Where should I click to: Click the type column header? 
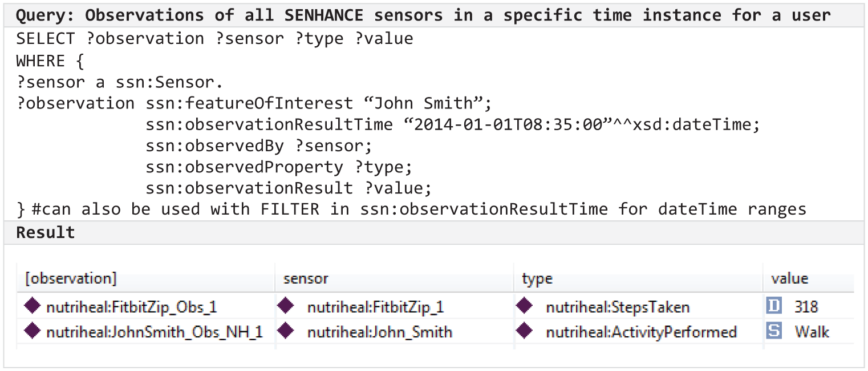(x=638, y=278)
